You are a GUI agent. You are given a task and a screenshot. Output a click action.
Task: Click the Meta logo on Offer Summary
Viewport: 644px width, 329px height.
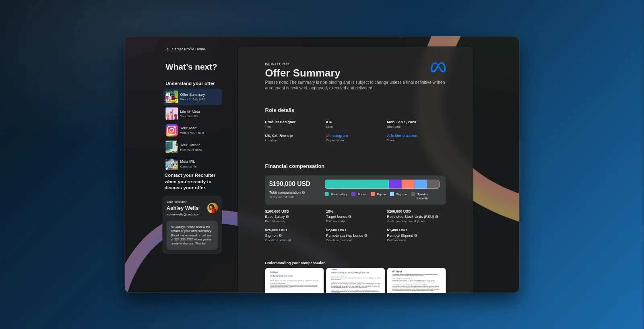(x=438, y=67)
